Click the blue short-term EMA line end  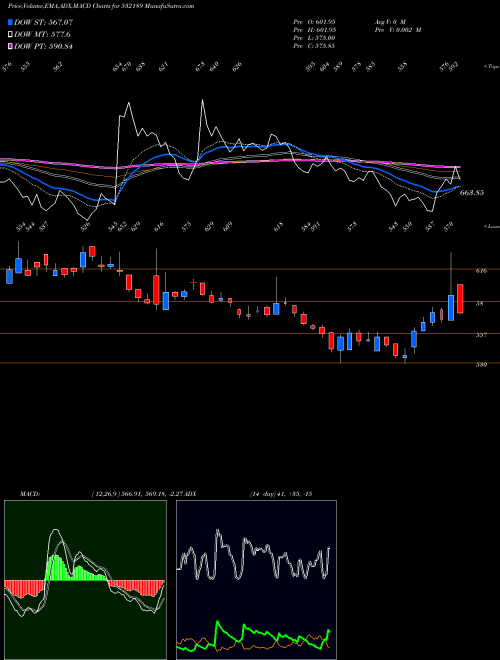[x=458, y=187]
